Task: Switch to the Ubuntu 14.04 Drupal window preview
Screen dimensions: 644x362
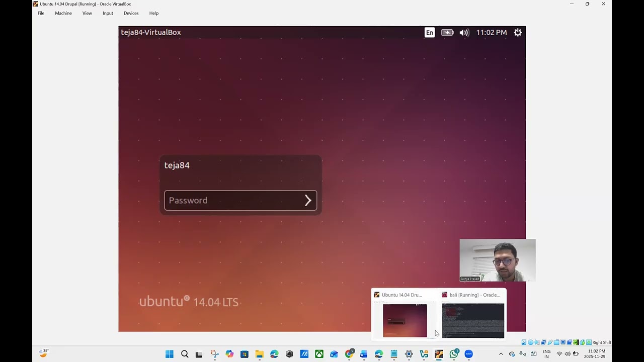Action: point(405,315)
